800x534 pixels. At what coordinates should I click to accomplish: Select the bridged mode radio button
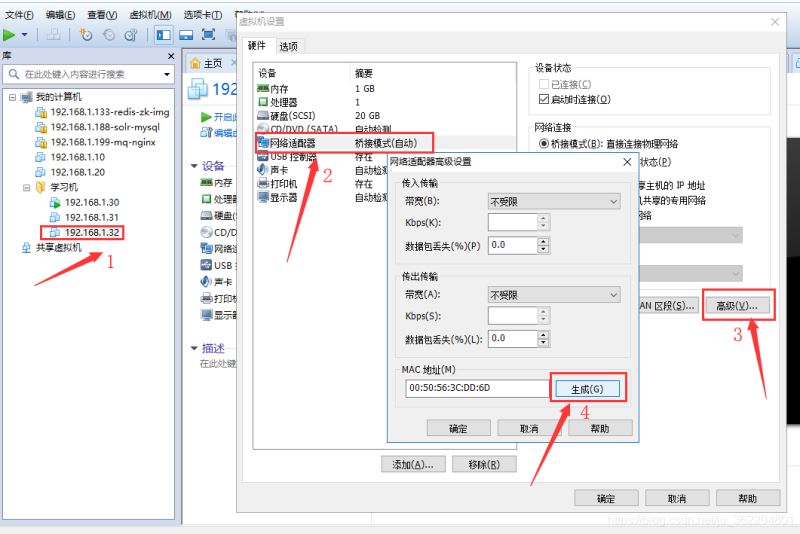point(544,144)
